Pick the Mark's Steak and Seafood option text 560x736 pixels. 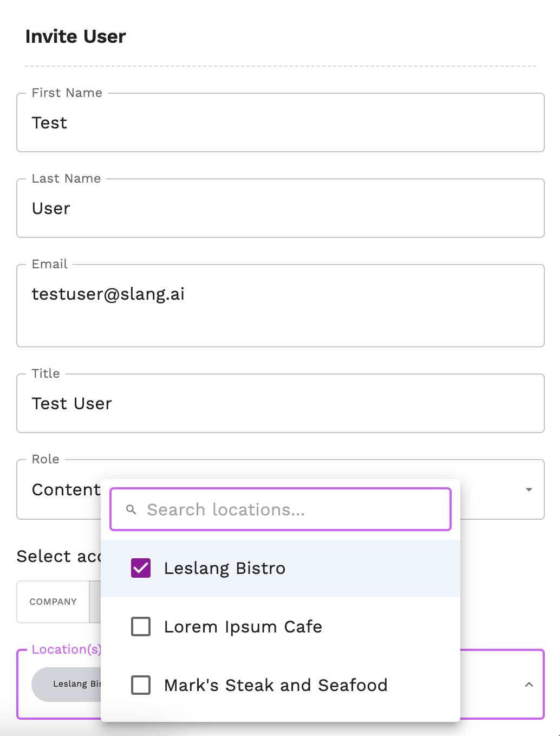[x=275, y=685]
